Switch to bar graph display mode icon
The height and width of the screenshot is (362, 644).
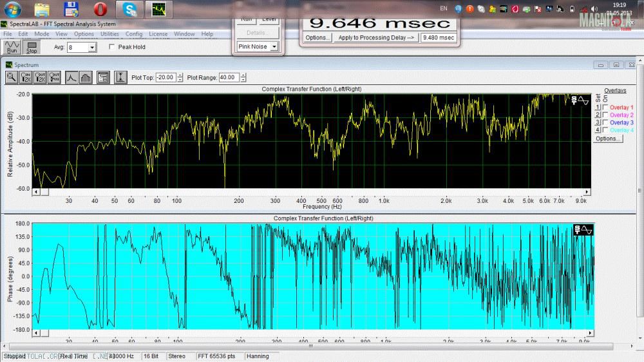click(86, 77)
